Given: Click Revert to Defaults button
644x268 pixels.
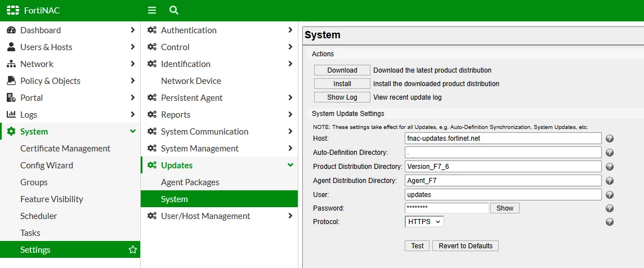Looking at the screenshot, I should click(x=466, y=246).
